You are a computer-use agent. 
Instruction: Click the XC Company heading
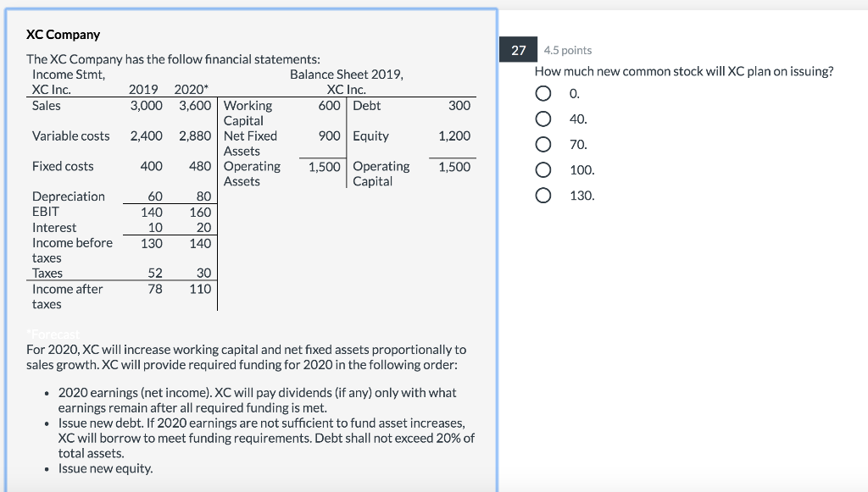point(62,34)
